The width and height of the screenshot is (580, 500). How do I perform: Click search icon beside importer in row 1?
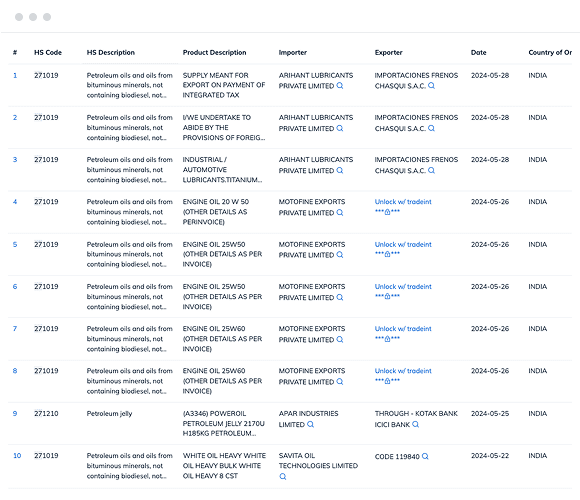point(340,85)
